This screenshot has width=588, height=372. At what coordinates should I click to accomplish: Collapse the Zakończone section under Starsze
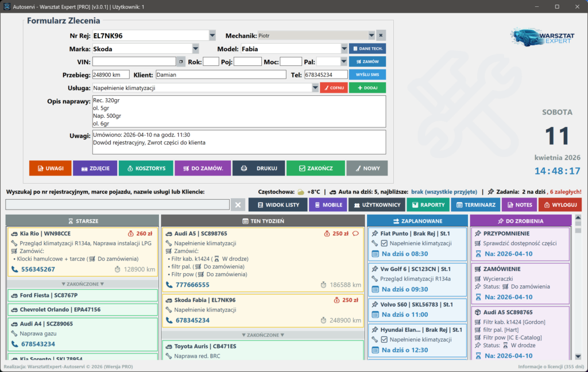coord(83,284)
